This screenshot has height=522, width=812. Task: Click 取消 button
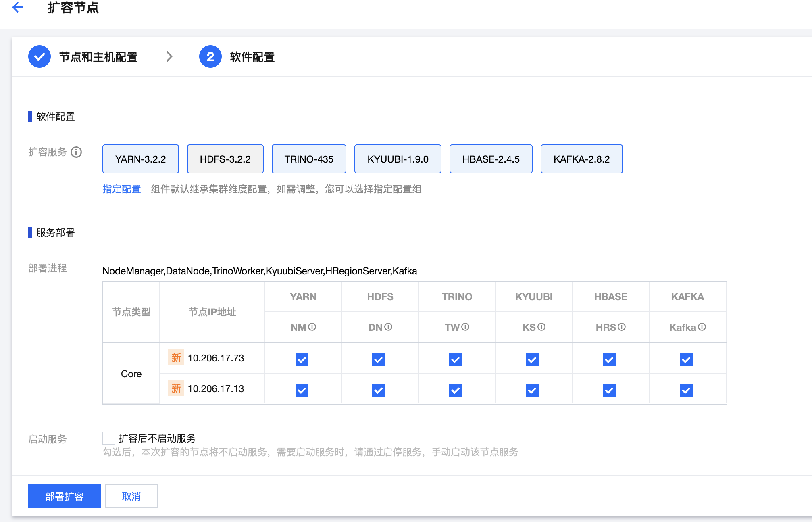coord(131,496)
